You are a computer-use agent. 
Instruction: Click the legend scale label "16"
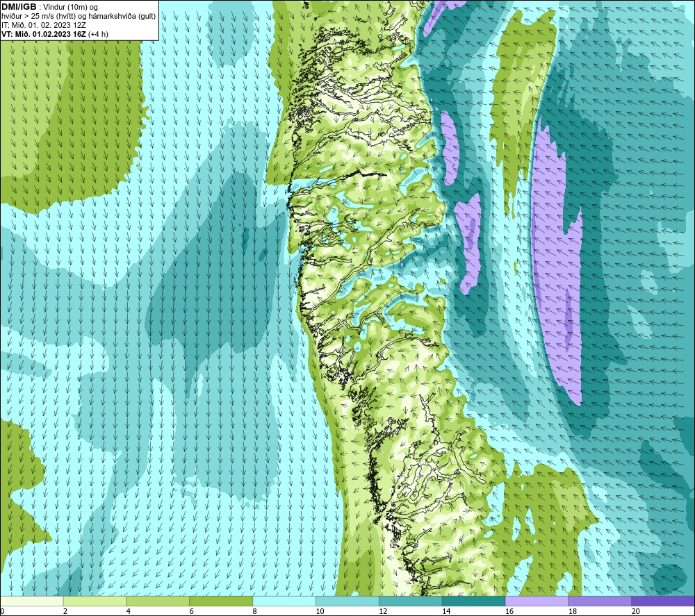point(509,611)
